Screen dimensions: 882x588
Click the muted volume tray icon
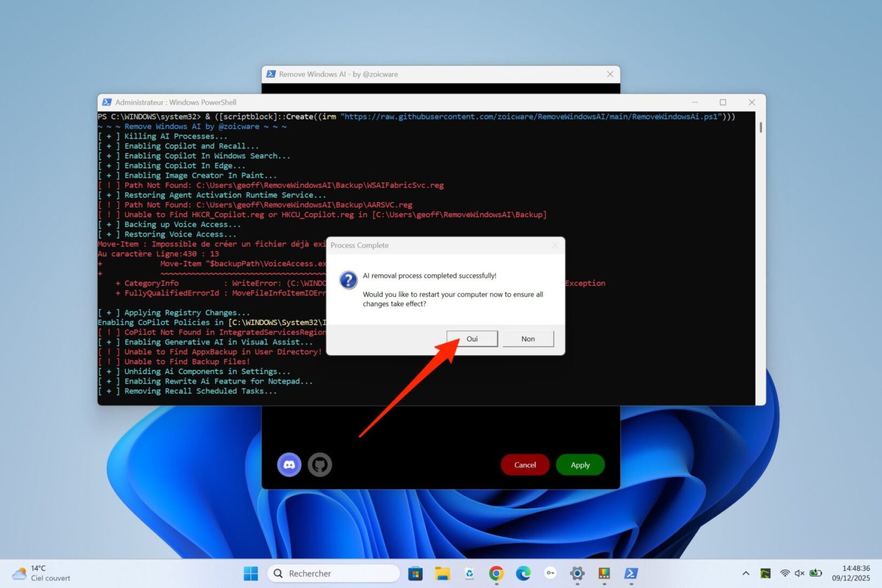[799, 573]
